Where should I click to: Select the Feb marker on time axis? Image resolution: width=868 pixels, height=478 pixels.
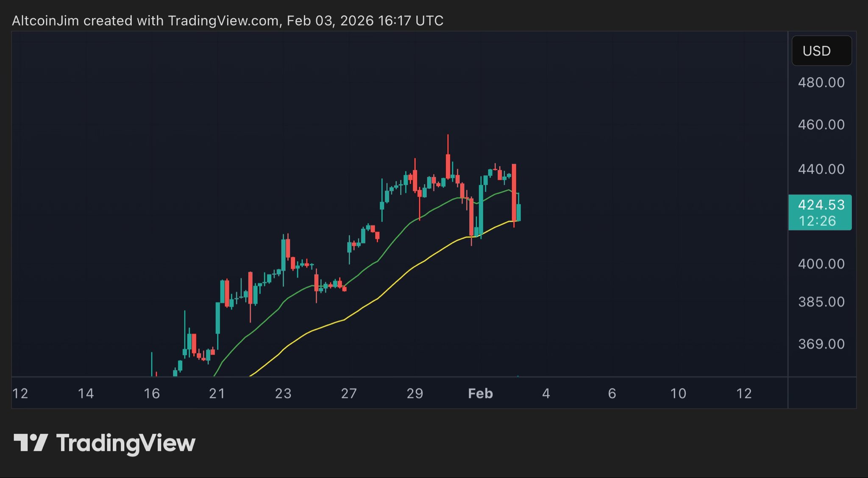[480, 394]
